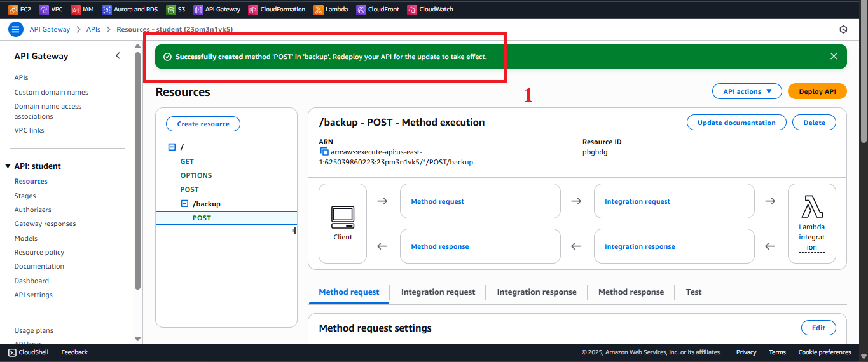Click the hexagon settings icon at top right

(x=843, y=29)
